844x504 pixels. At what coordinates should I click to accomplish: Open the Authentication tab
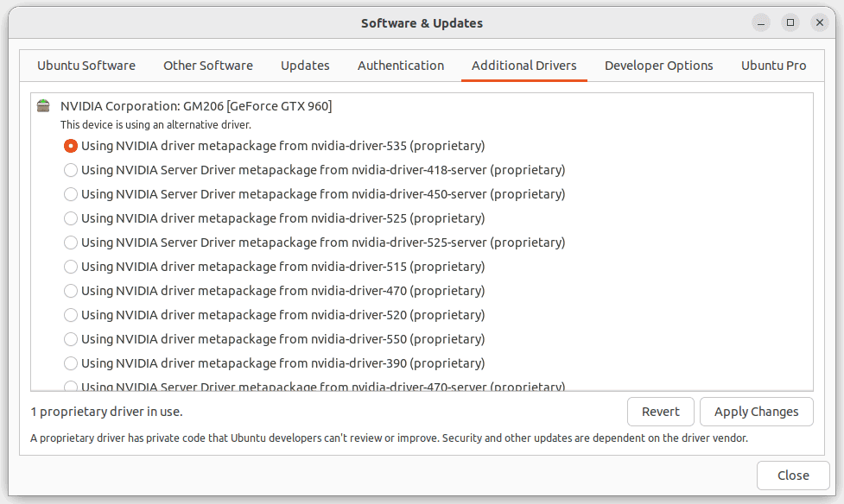point(401,66)
